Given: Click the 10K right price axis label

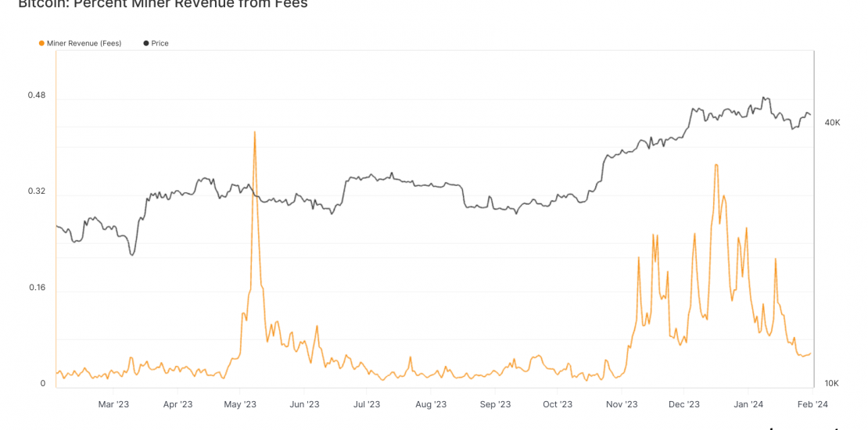Looking at the screenshot, I should click(x=832, y=383).
